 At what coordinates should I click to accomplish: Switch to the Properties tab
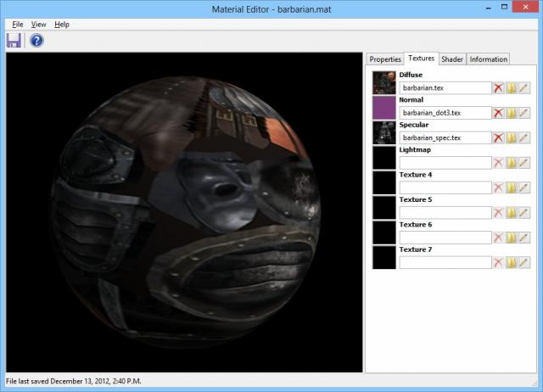(385, 59)
